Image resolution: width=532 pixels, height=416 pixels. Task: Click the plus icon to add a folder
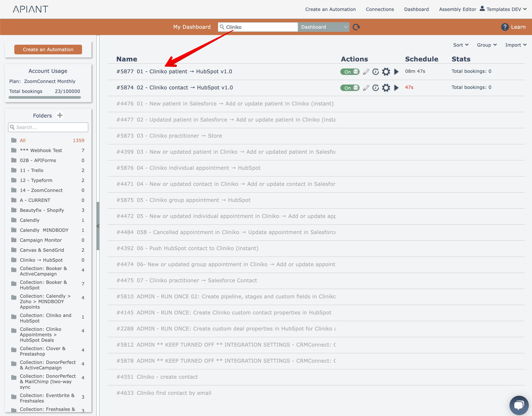(60, 115)
